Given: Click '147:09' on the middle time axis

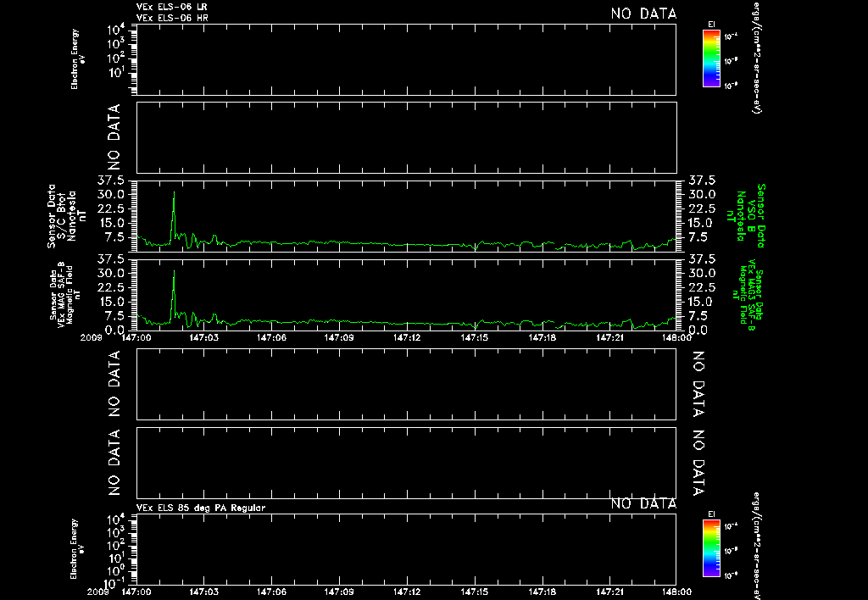Looking at the screenshot, I should (339, 337).
